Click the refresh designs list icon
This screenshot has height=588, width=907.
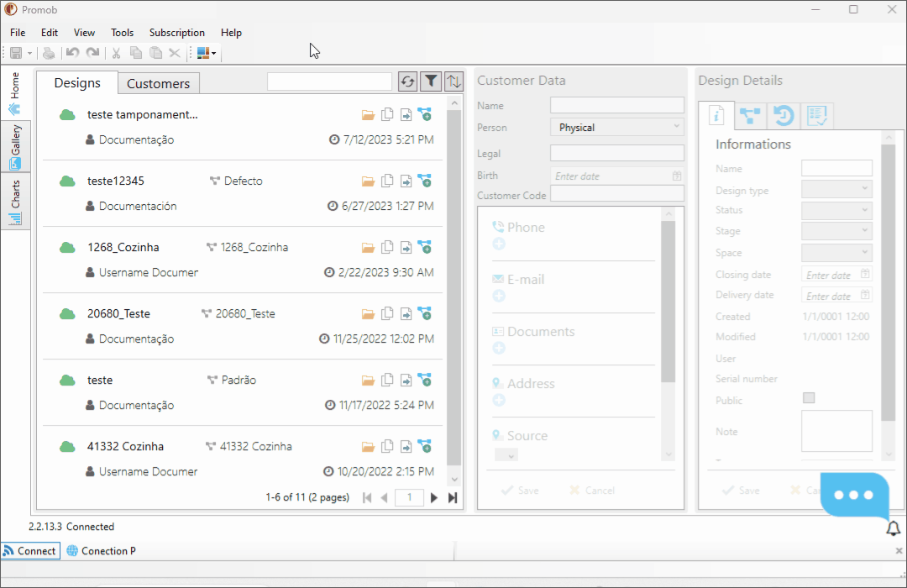click(408, 81)
